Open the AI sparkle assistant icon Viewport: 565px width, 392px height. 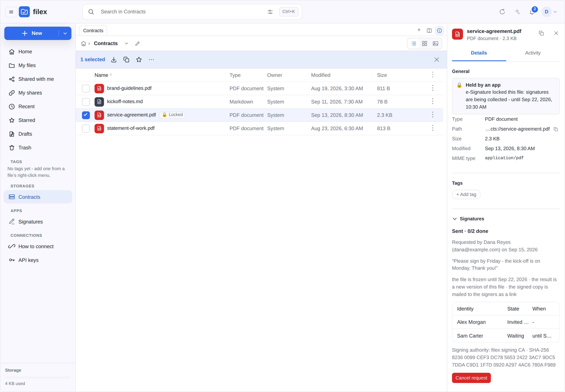[x=517, y=12]
